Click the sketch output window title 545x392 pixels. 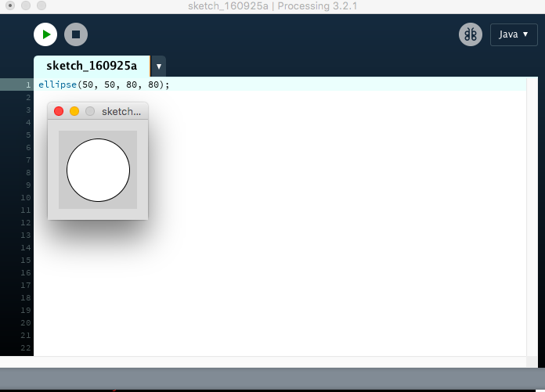click(121, 111)
